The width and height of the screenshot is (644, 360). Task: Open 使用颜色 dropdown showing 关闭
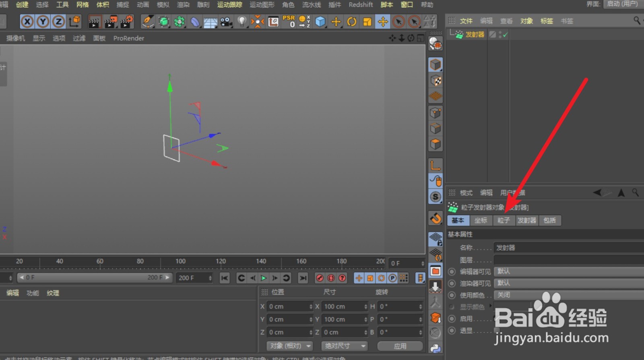pyautogui.click(x=569, y=295)
